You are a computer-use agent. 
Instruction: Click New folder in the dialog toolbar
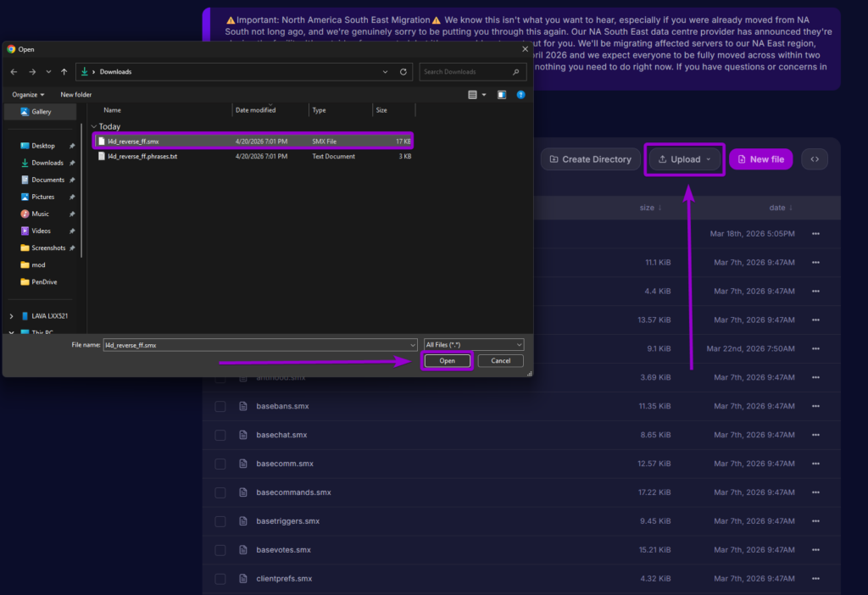pyautogui.click(x=75, y=94)
